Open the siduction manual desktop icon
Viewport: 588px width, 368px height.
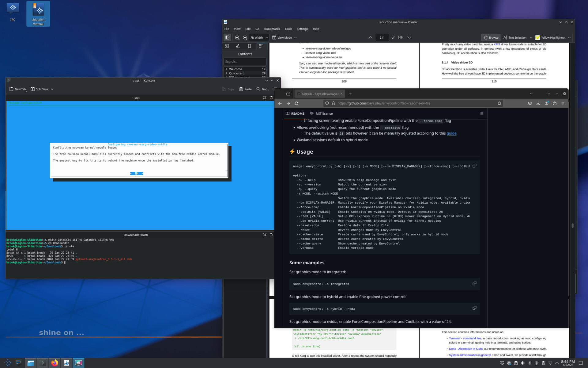(x=38, y=14)
